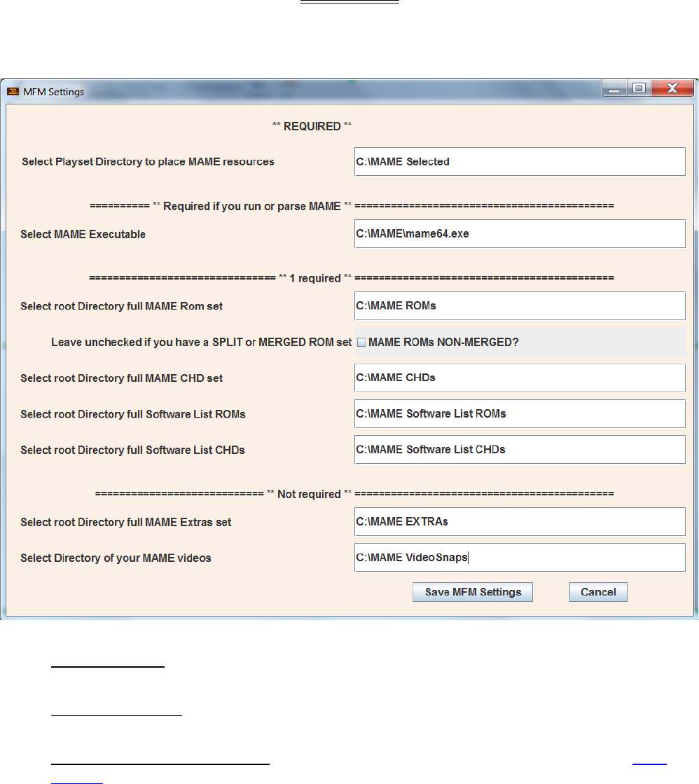Click the MFM Settings title bar icon

[13, 92]
